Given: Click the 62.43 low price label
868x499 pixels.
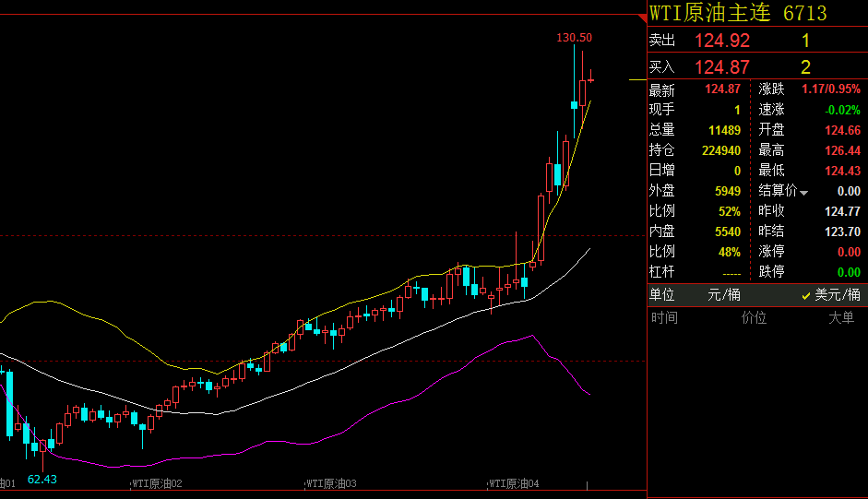Looking at the screenshot, I should pyautogui.click(x=42, y=479).
